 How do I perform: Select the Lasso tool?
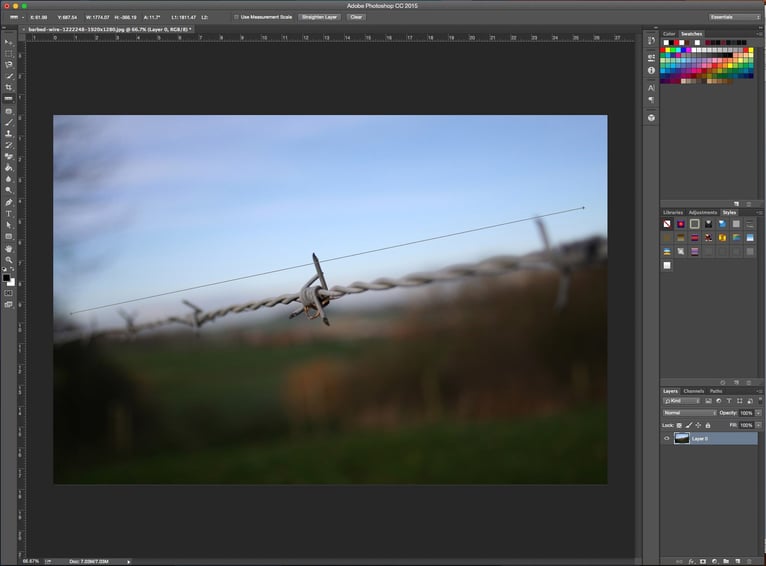8,65
